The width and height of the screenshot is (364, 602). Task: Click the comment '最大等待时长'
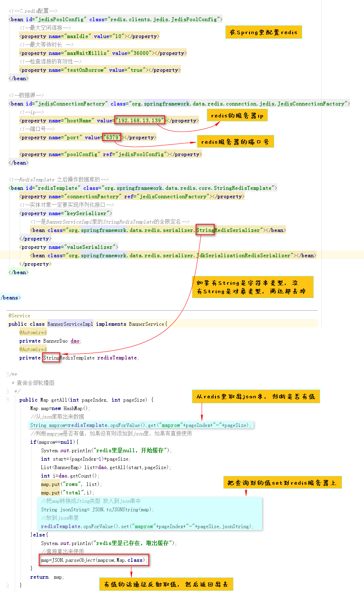[x=46, y=45]
